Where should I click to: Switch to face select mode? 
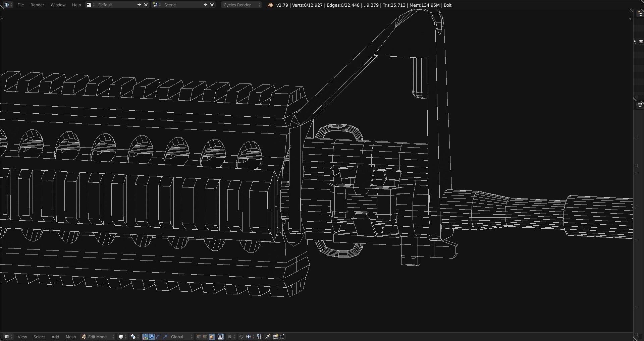[x=212, y=337]
